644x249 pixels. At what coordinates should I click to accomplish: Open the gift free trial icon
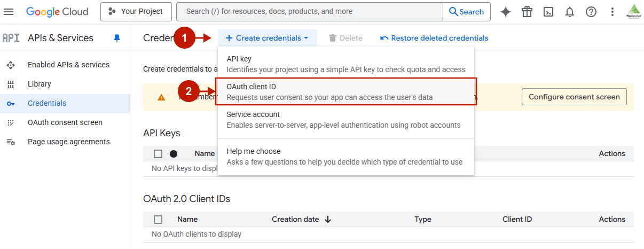[x=527, y=12]
